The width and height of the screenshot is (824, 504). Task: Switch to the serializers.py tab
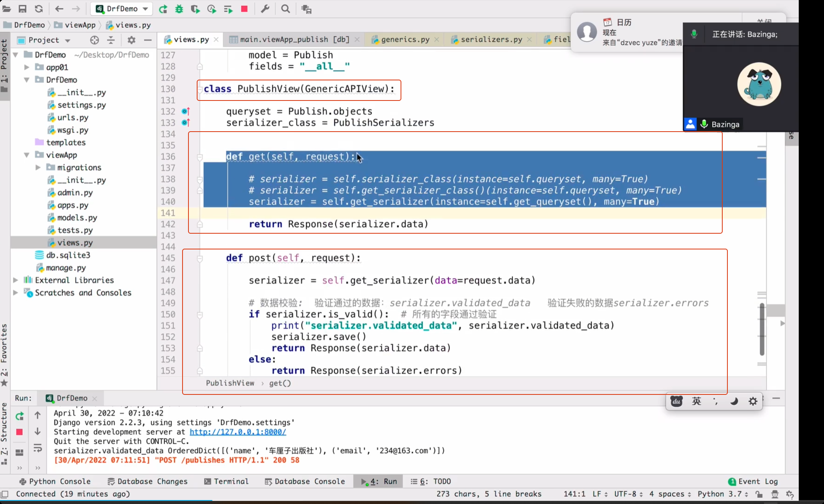pyautogui.click(x=491, y=39)
